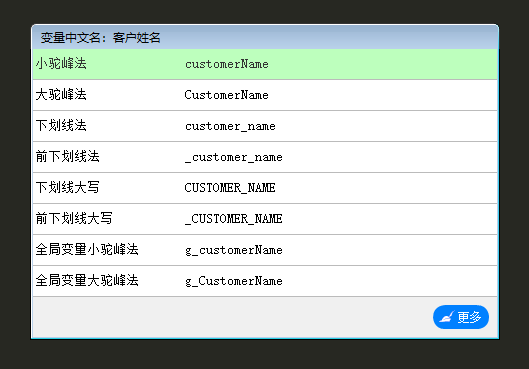
Task: Select the 下划线大写 naming row
Action: (x=265, y=188)
